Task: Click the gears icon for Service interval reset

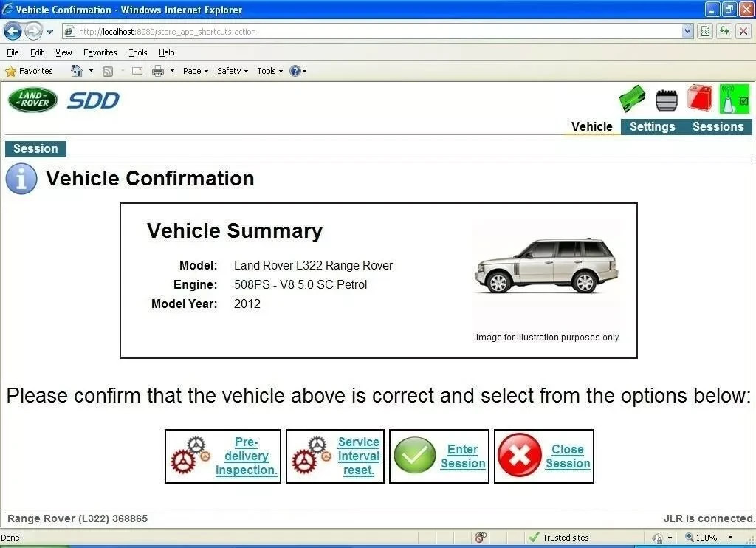Action: click(x=312, y=456)
